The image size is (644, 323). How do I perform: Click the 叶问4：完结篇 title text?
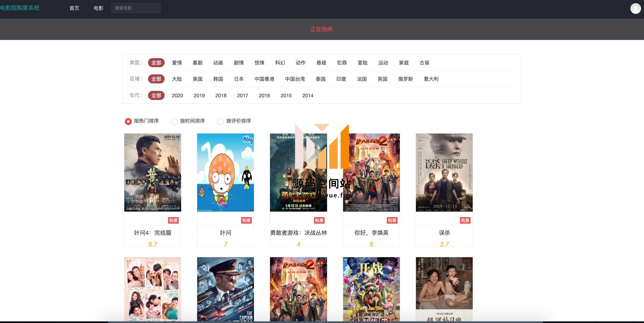point(153,233)
